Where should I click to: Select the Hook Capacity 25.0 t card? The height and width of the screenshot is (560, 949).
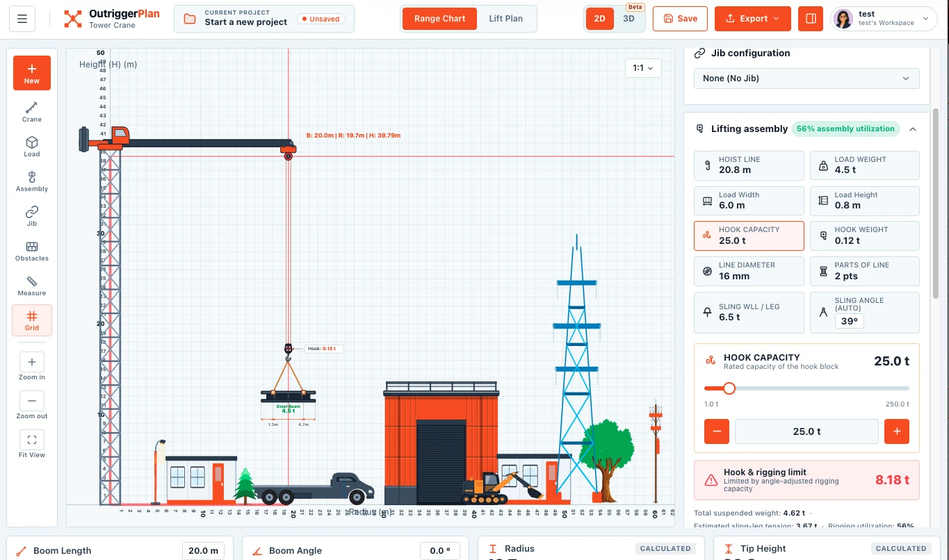click(x=749, y=236)
